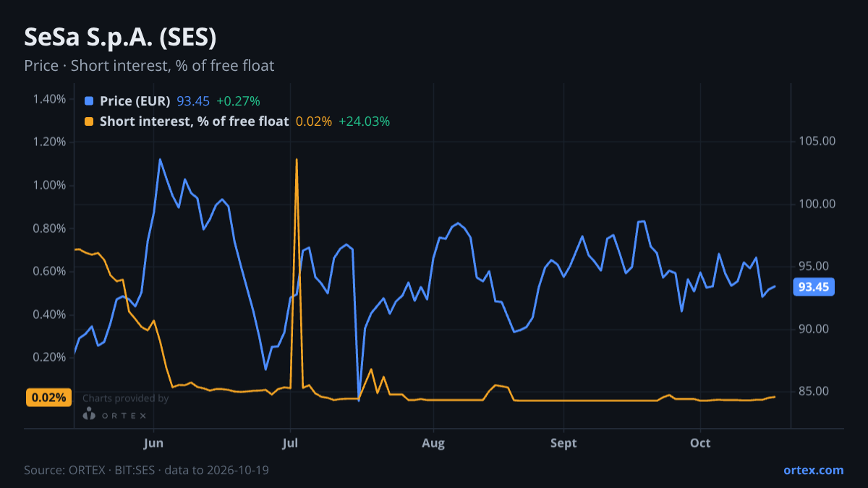868x488 pixels.
Task: Click the '0.20%' left axis label
Action: coord(49,357)
